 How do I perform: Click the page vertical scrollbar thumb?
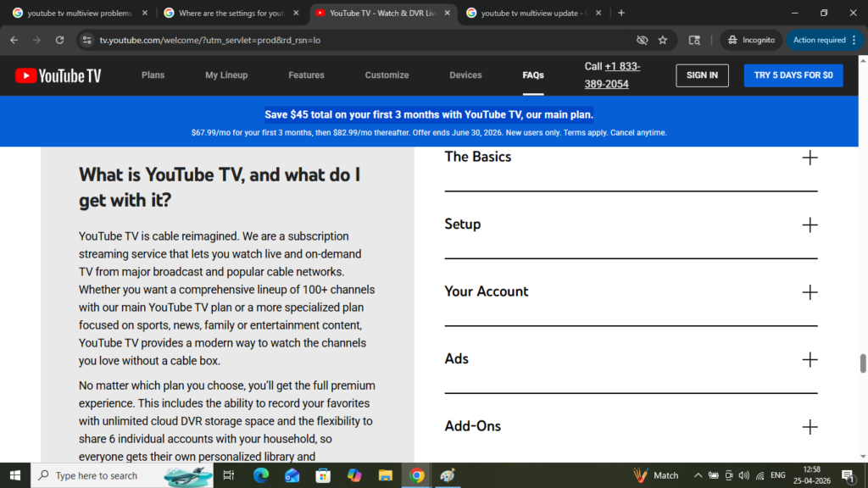pyautogui.click(x=862, y=363)
